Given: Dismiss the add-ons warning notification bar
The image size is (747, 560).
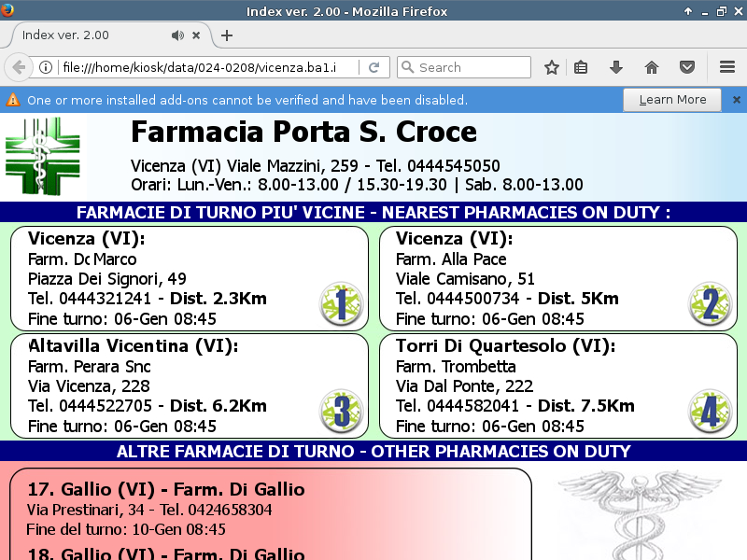Looking at the screenshot, I should pos(736,100).
